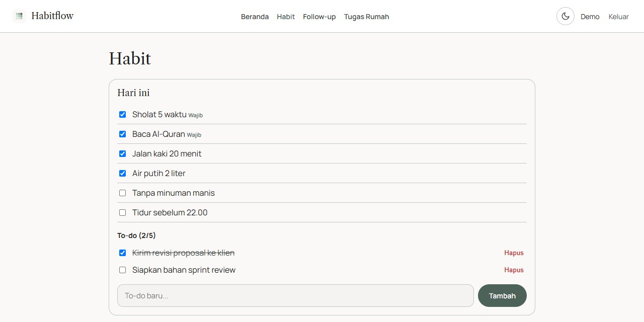Click the Hari ini heading

133,93
